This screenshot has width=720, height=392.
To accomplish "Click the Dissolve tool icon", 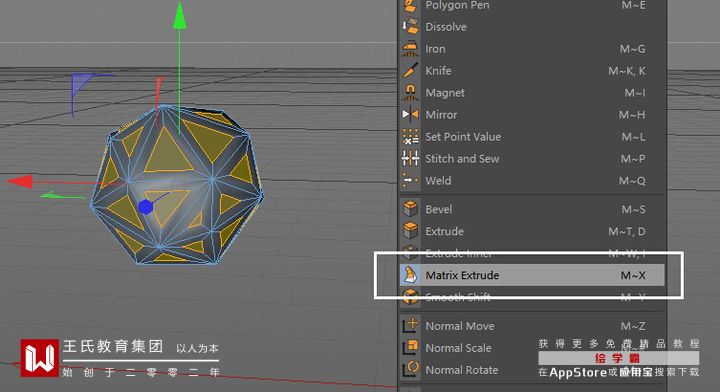I will coord(410,26).
